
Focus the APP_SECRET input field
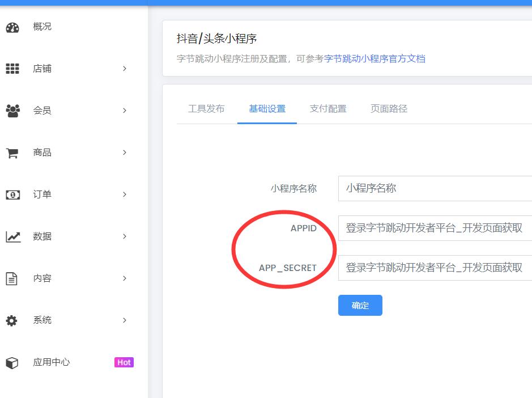click(435, 268)
